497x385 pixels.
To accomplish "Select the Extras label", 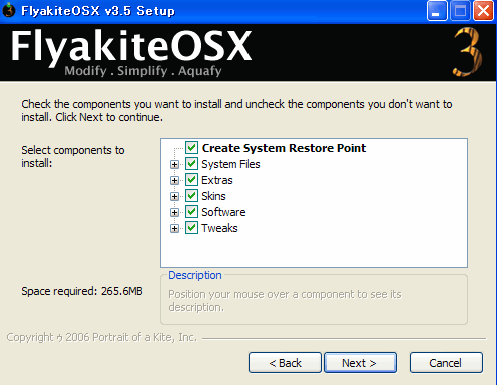I will [x=217, y=180].
